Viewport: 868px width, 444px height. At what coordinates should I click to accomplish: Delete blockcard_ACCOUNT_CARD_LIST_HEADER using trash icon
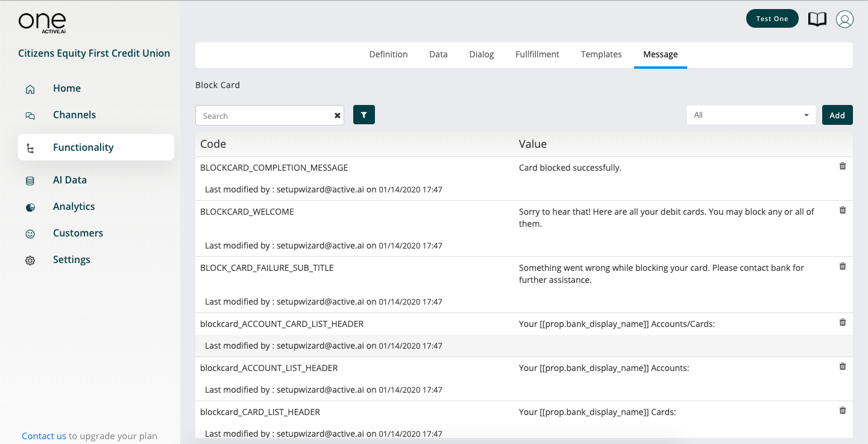coord(843,322)
